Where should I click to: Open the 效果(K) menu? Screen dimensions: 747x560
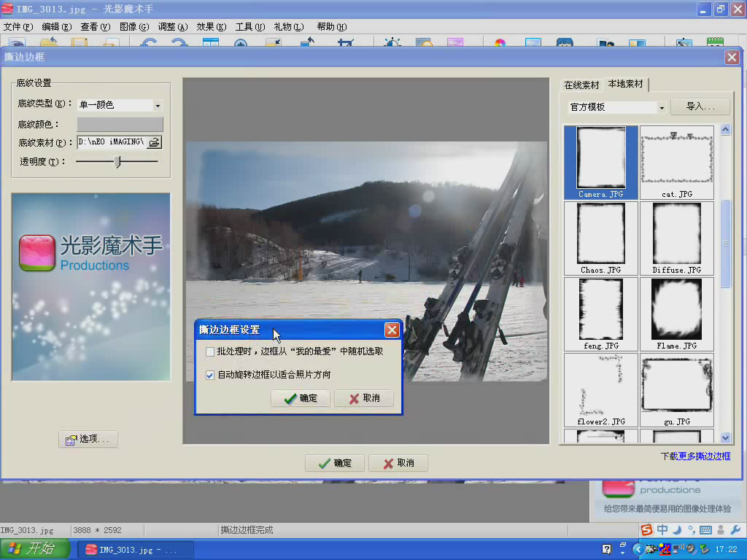pyautogui.click(x=212, y=27)
